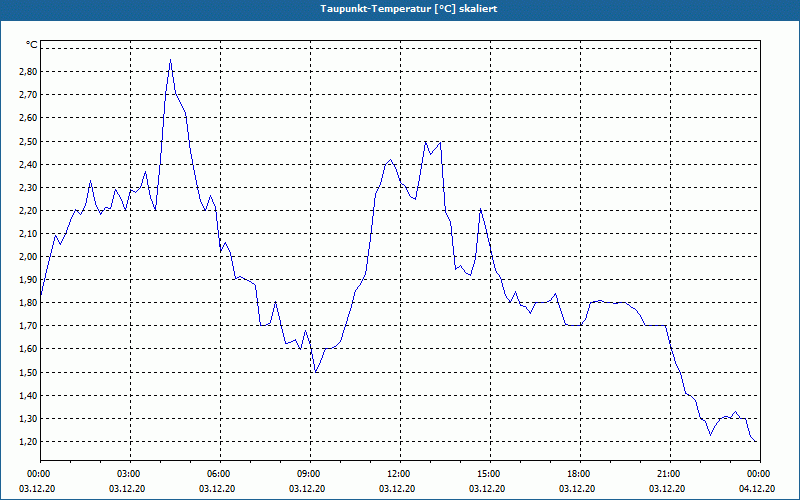Select the °C unit label on the y-axis
Viewport: 800px width, 500px height.
32,45
